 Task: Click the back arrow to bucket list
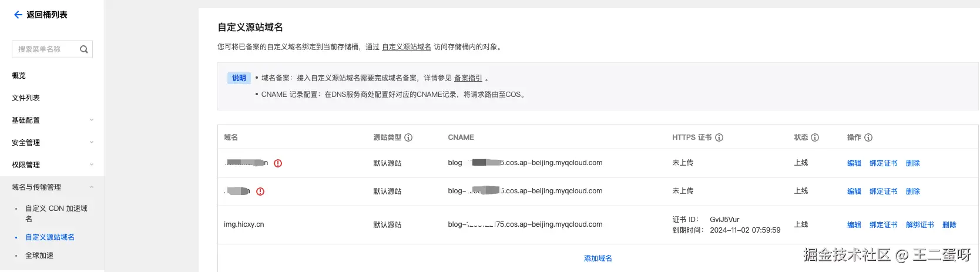[x=18, y=15]
